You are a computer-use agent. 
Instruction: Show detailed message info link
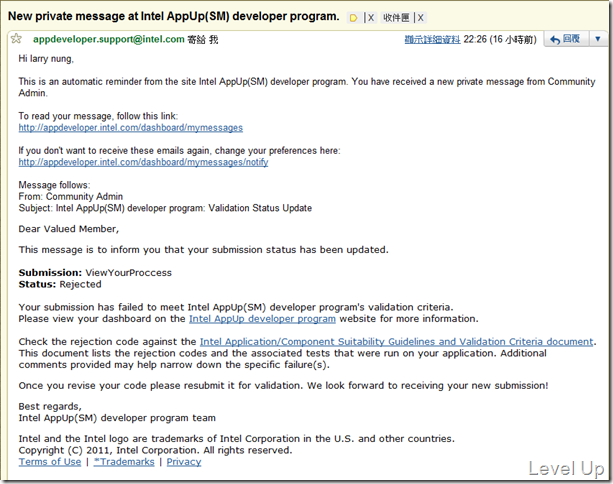pos(432,39)
